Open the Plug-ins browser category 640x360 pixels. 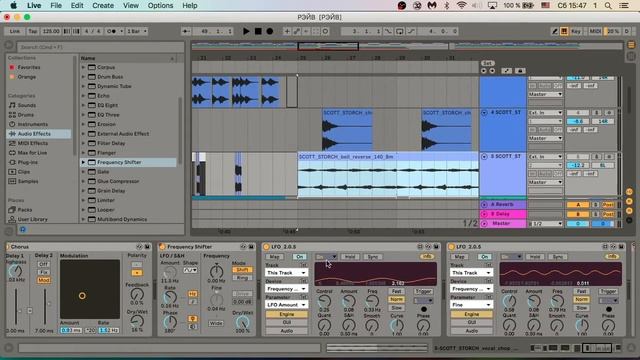[x=27, y=162]
